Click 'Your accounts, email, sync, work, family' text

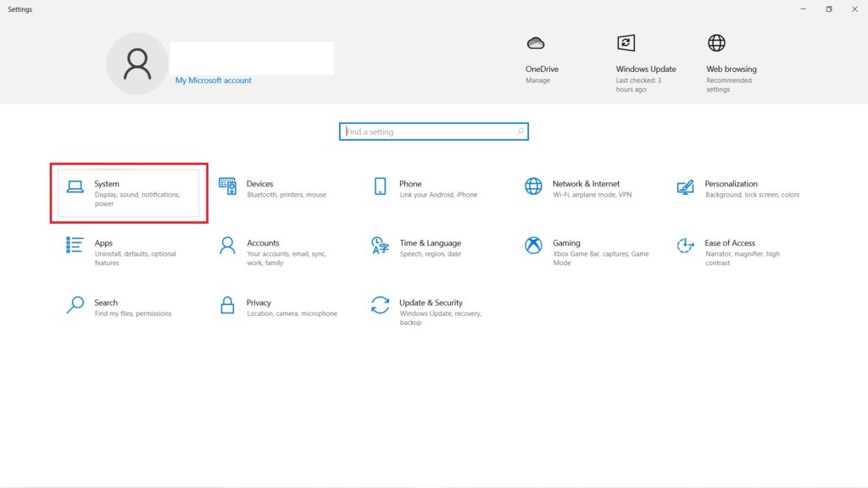pos(287,258)
